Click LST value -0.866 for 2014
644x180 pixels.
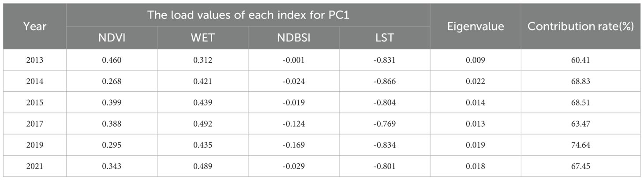pos(384,81)
